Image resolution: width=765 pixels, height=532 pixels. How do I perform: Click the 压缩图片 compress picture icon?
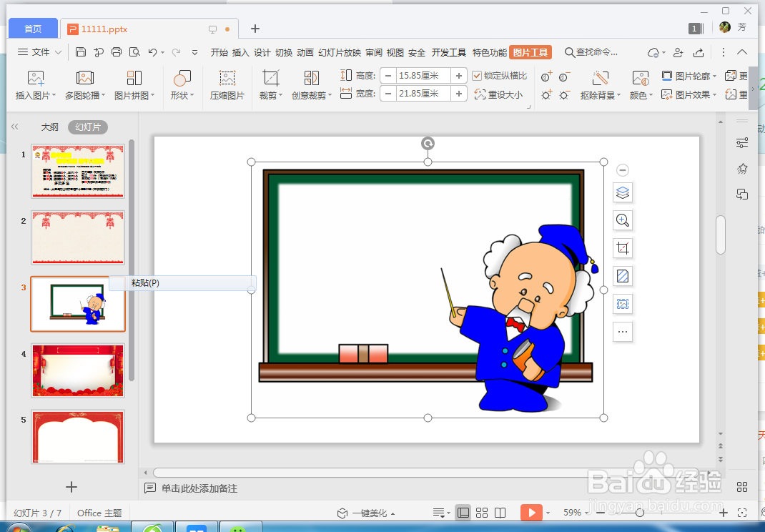click(x=227, y=84)
